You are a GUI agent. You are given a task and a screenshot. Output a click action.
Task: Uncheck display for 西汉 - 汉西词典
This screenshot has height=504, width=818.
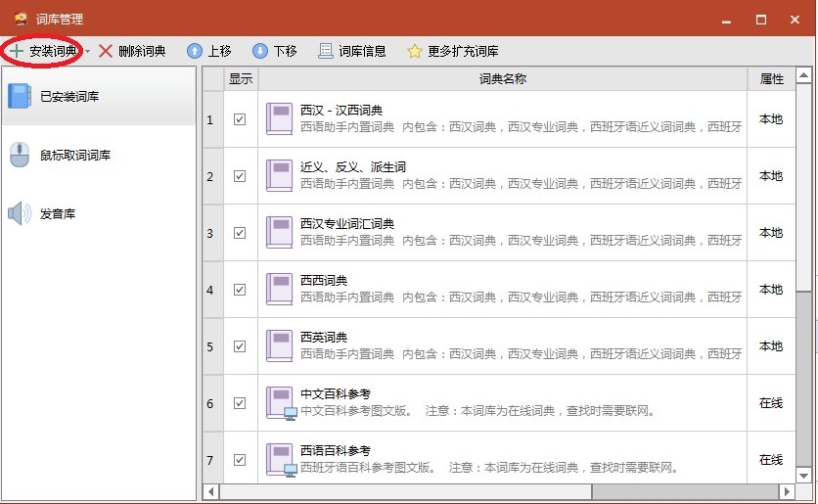point(240,119)
